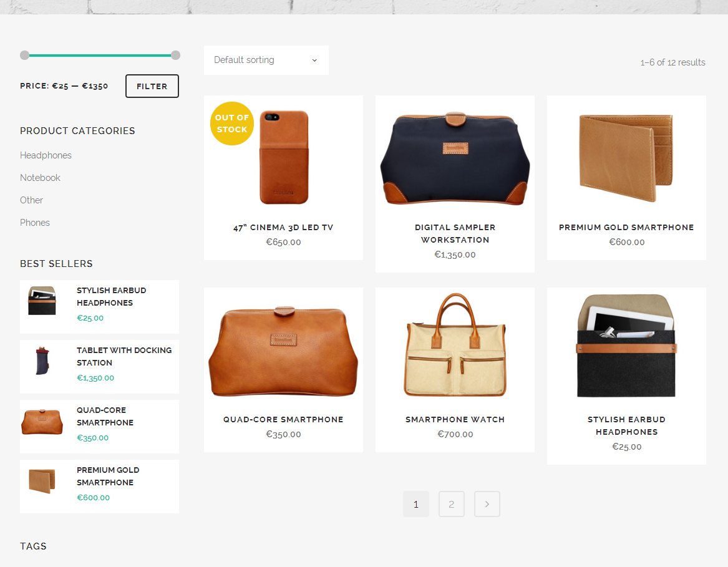Click the 47" Cinema 3D LED TV title
Viewport: 728px width, 567px height.
point(283,228)
